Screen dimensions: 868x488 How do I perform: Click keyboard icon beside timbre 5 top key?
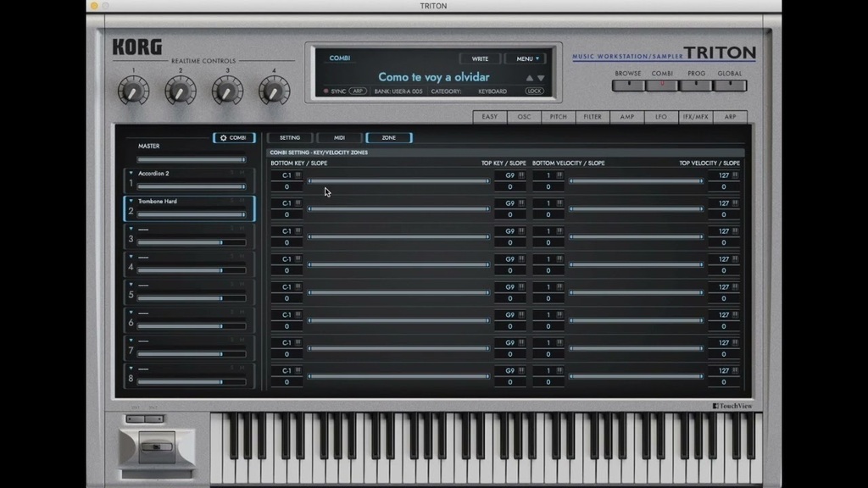tap(521, 287)
